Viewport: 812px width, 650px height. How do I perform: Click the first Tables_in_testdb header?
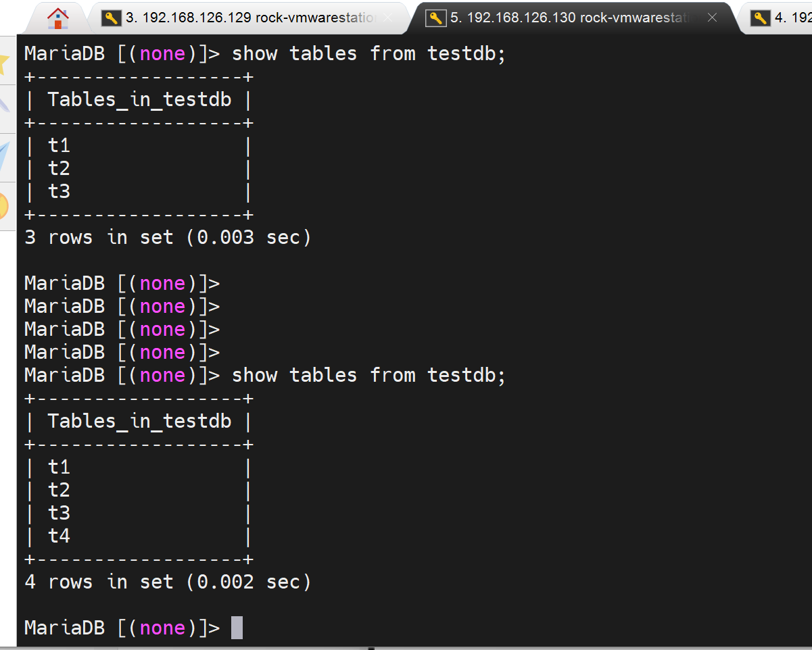pyautogui.click(x=139, y=100)
